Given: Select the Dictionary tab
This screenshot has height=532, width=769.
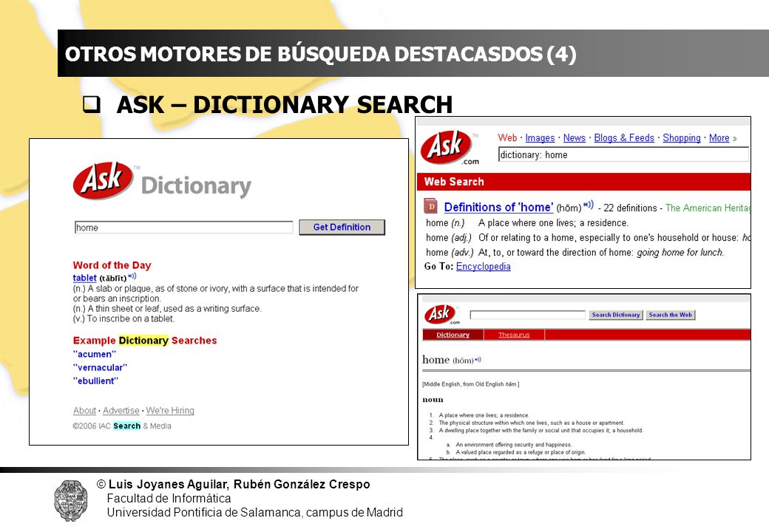Looking at the screenshot, I should (x=453, y=335).
